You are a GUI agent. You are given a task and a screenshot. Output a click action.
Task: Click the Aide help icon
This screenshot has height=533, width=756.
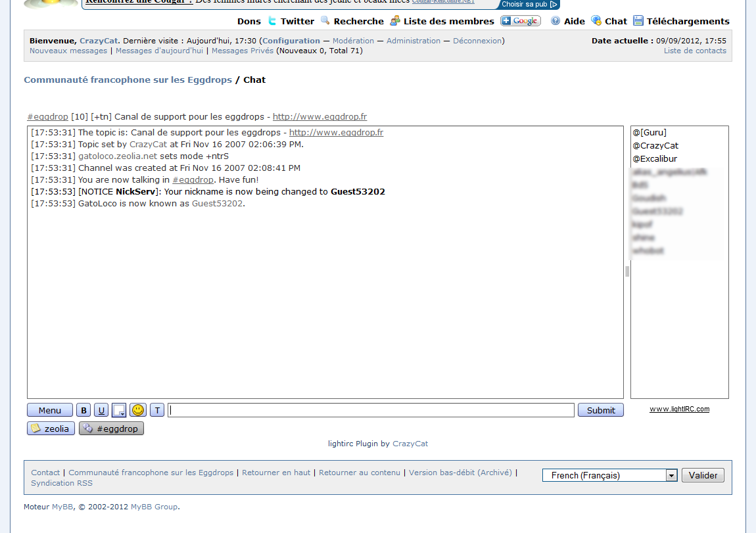click(x=555, y=21)
